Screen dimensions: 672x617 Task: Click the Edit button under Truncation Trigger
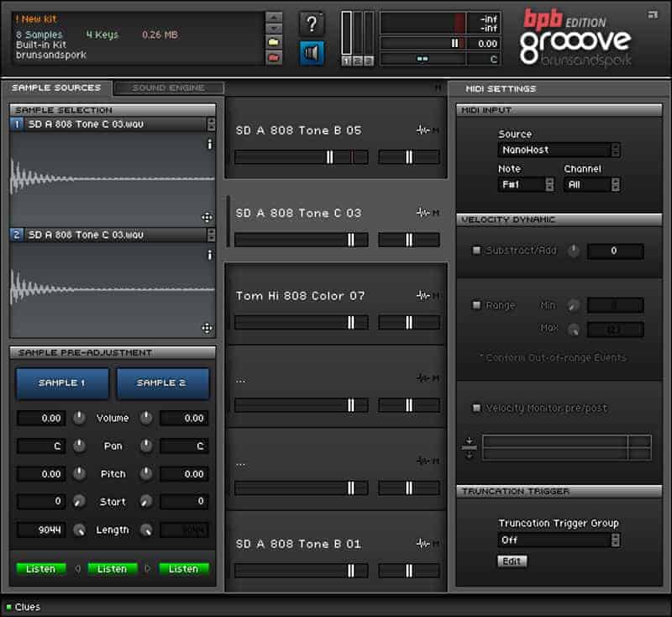(512, 561)
